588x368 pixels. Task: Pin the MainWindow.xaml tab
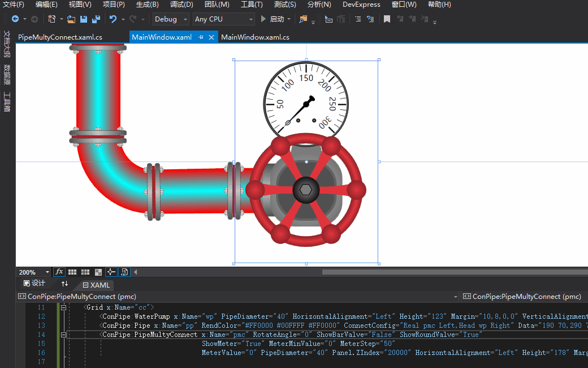tap(201, 37)
